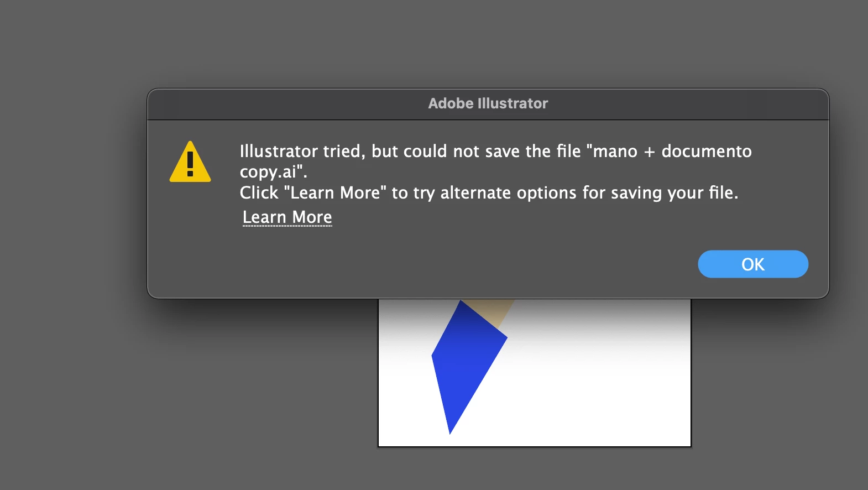Viewport: 868px width, 490px height.
Task: Open the Learn More link
Action: click(x=287, y=217)
